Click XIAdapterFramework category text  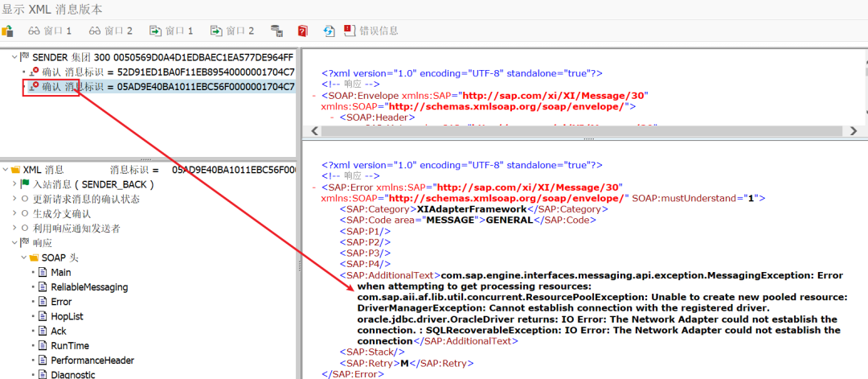point(471,209)
